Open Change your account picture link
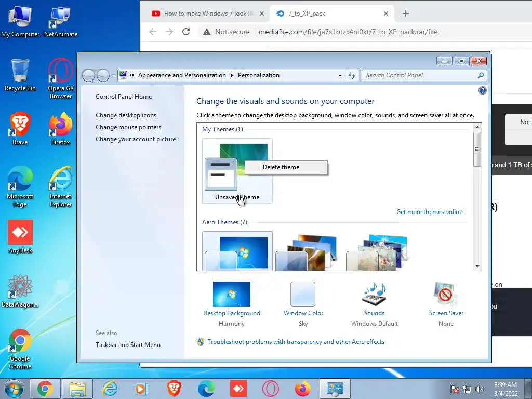Image resolution: width=532 pixels, height=399 pixels. coord(136,139)
